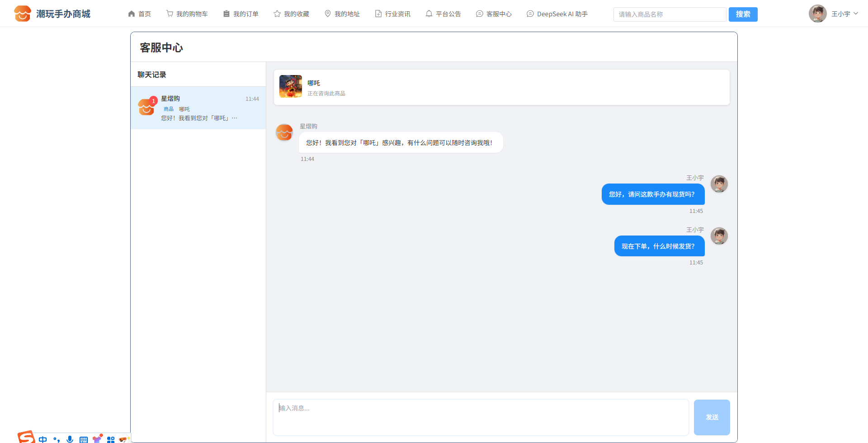Toggle Sogou 中 Chinese/English input mode
Screen dimensions: 868x443
point(43,439)
